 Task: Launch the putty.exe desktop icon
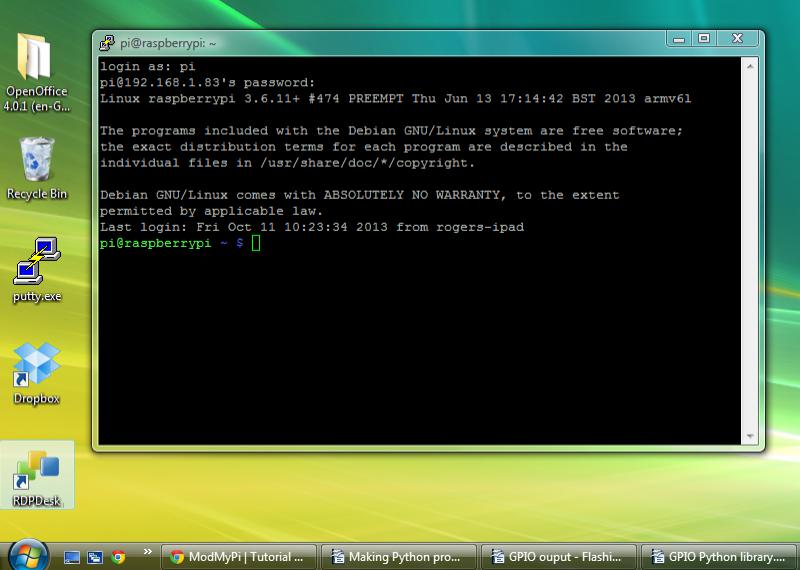point(37,260)
